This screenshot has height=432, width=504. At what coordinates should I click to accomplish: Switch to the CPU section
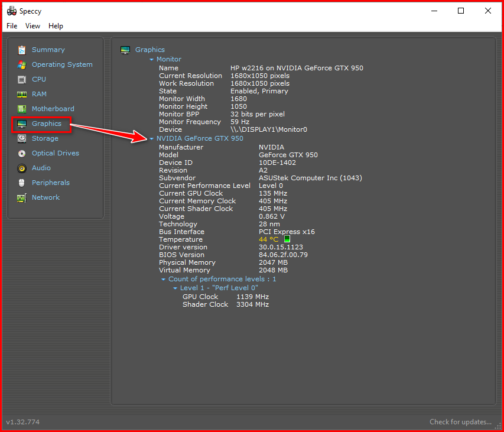[x=39, y=79]
